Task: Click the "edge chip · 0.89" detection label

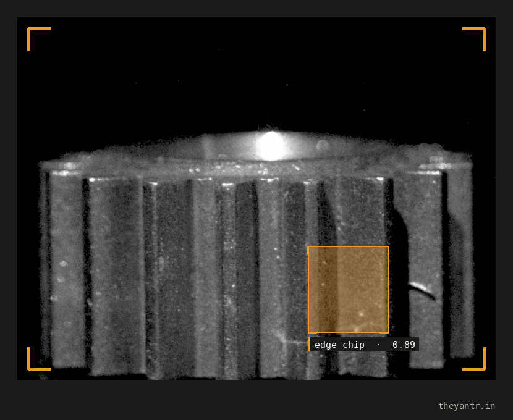Action: coord(363,345)
